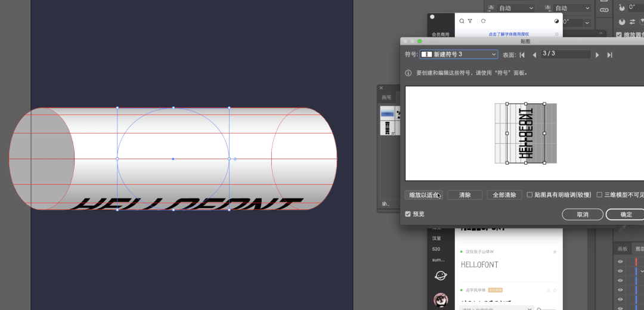Expand the left 自动 dropdown at top
The height and width of the screenshot is (310, 644).
tap(530, 8)
